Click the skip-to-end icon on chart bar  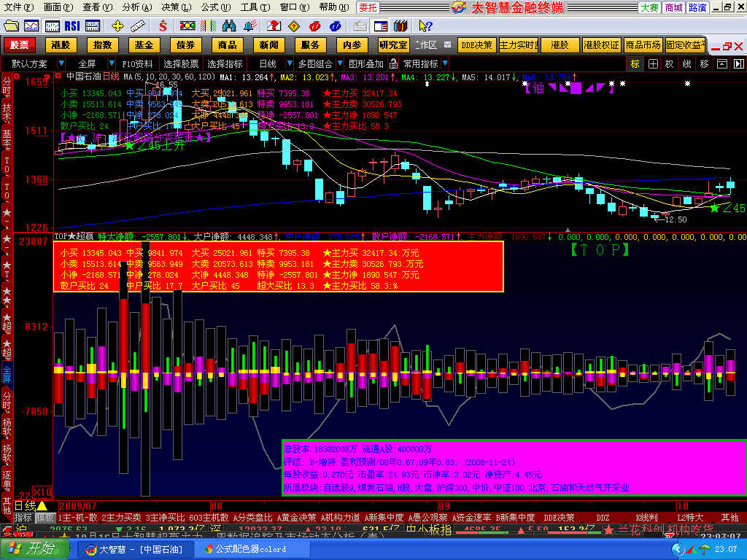tap(739, 64)
